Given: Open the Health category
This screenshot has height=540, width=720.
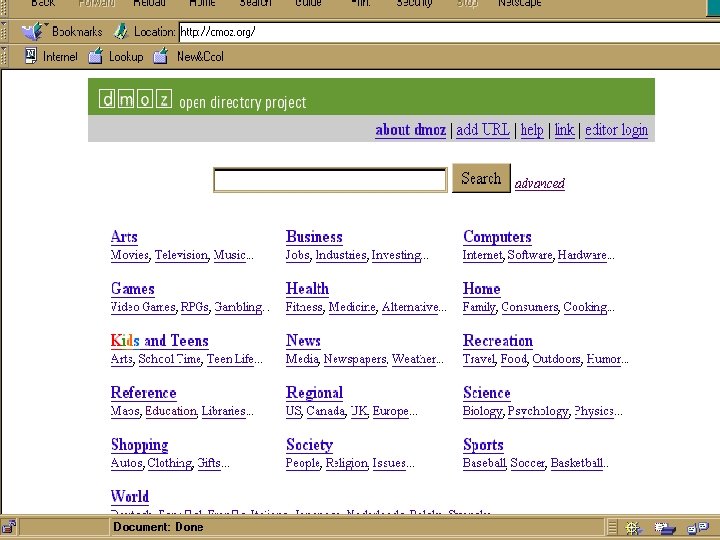Looking at the screenshot, I should [307, 289].
